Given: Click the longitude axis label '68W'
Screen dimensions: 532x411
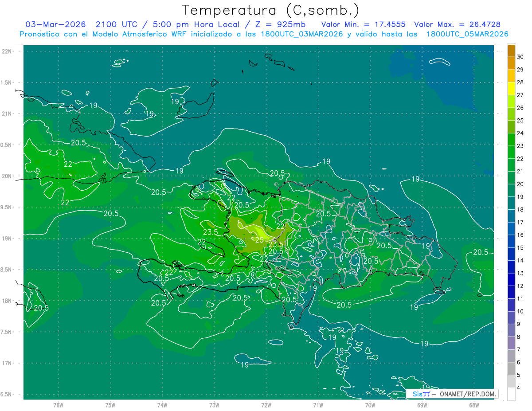Looking at the screenshot, I should tap(474, 405).
